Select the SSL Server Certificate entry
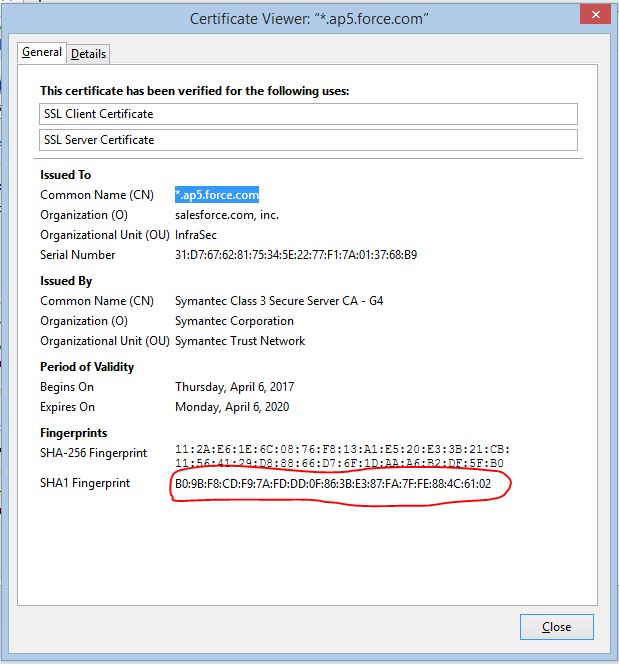 [x=308, y=140]
